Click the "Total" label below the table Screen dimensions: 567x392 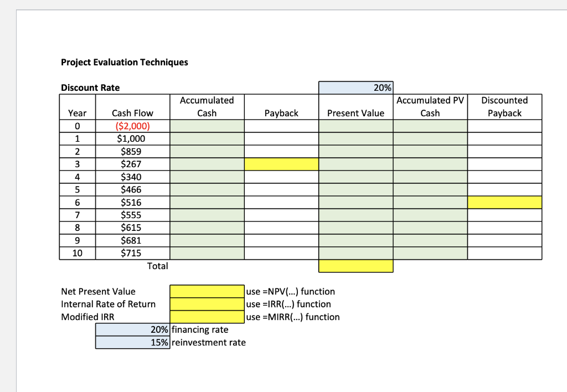[158, 266]
